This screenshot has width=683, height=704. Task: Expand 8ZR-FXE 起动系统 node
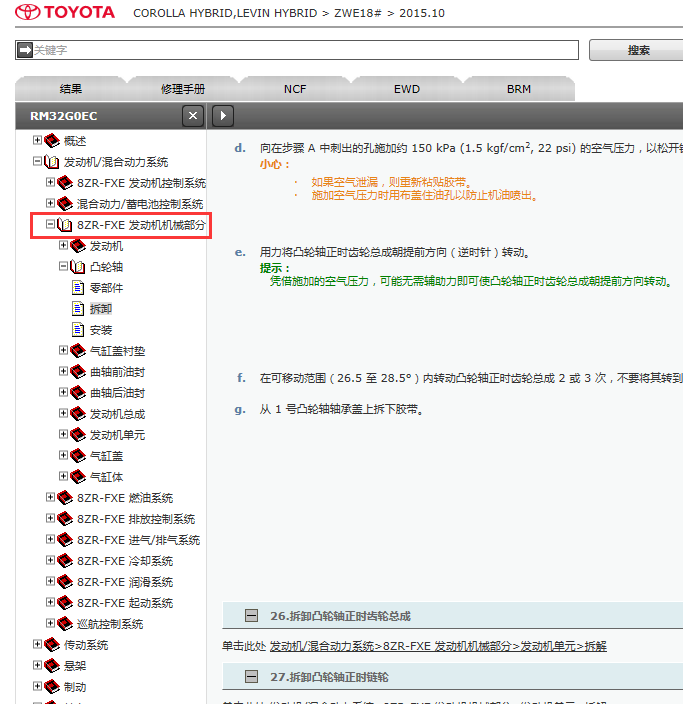pyautogui.click(x=50, y=602)
